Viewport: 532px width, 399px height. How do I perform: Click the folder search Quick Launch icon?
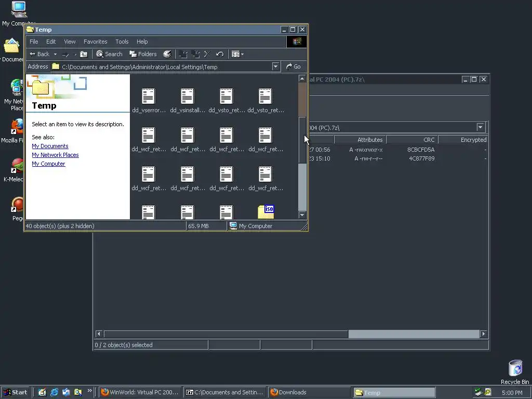78,392
